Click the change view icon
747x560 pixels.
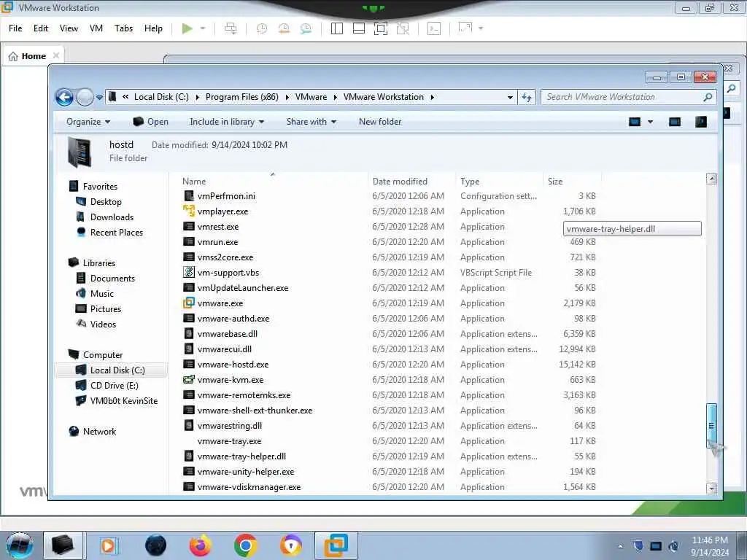635,122
